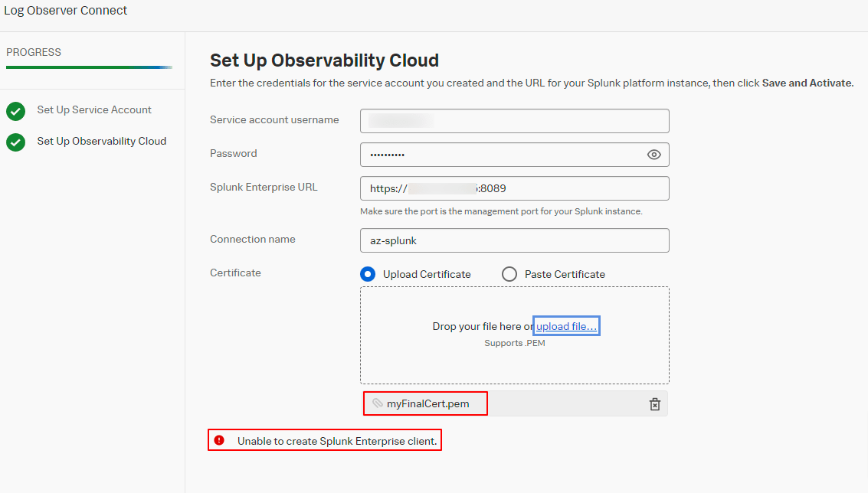Click the progress bar under PROGRESS

[89, 67]
